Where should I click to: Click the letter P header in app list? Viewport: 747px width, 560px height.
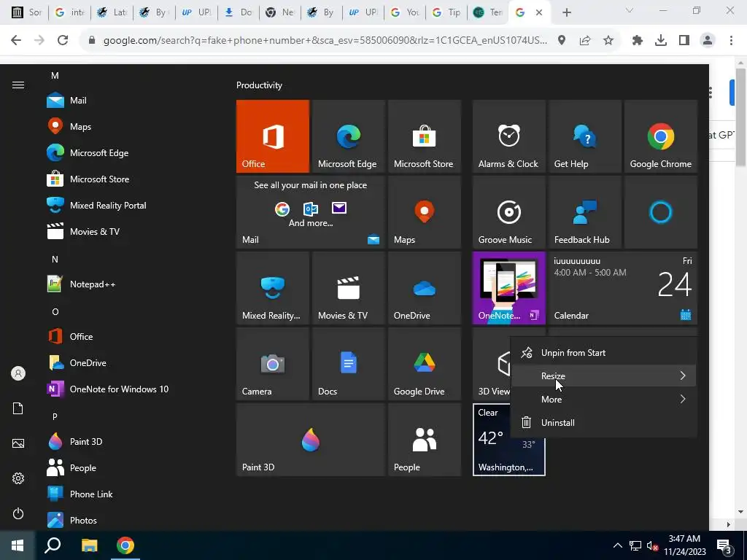tap(55, 416)
